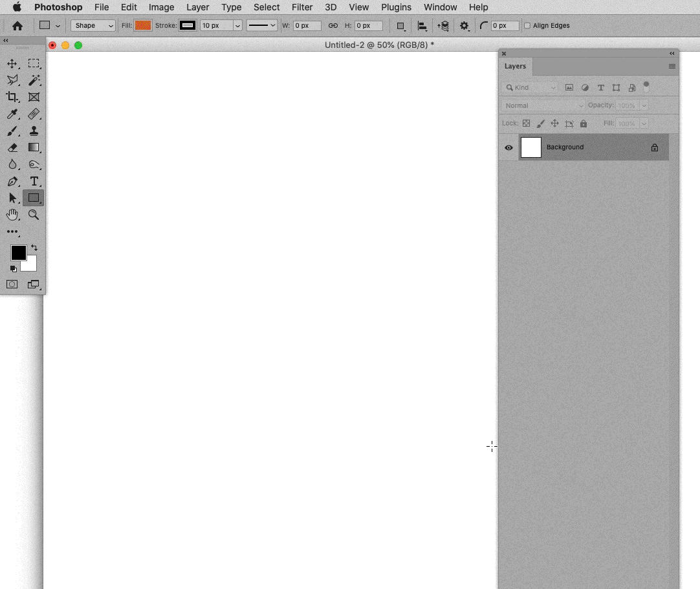Lock all layer attributes

click(584, 123)
